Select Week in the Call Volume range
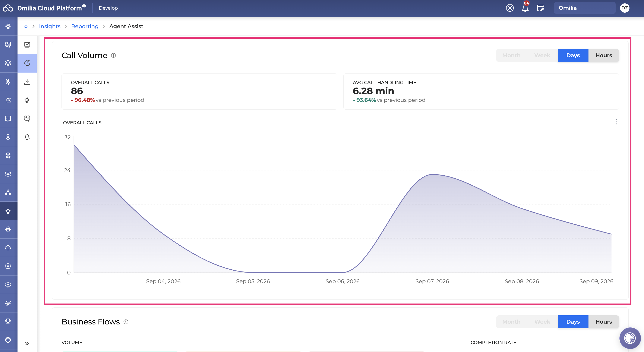644x352 pixels. (x=542, y=55)
